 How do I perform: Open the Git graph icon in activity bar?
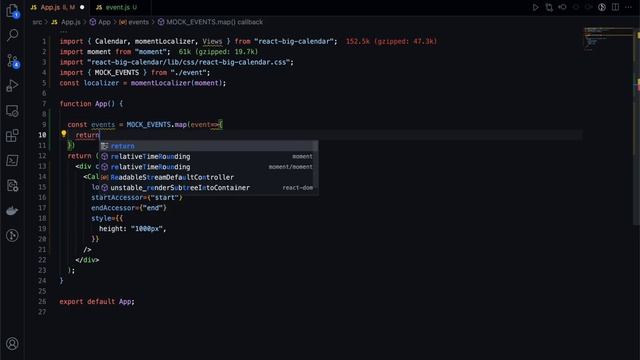(x=12, y=236)
